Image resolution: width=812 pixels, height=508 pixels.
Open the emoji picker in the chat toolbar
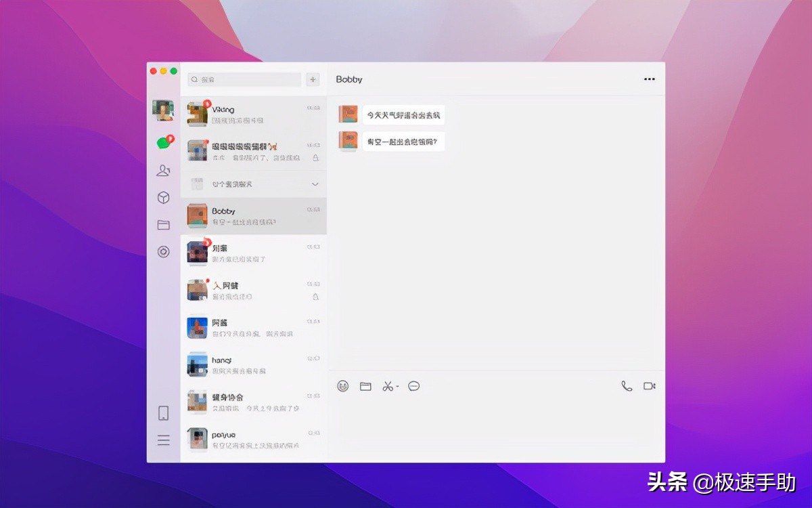[x=343, y=385]
